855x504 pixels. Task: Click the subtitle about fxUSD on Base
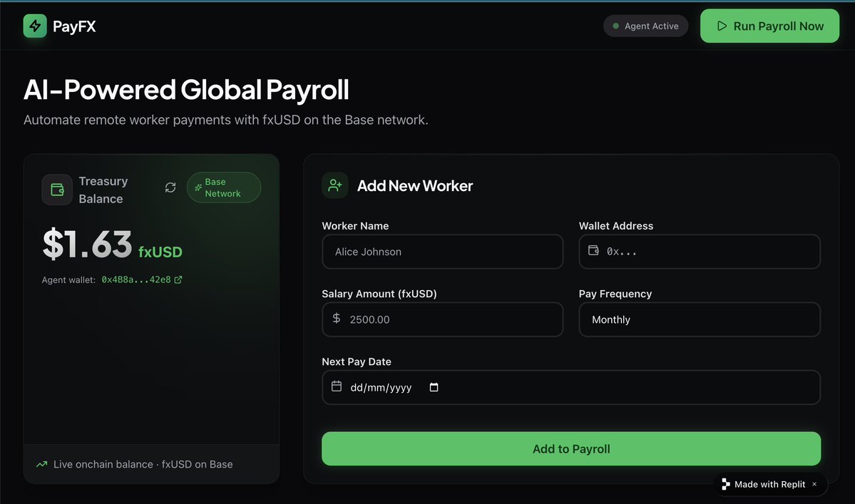click(x=226, y=120)
